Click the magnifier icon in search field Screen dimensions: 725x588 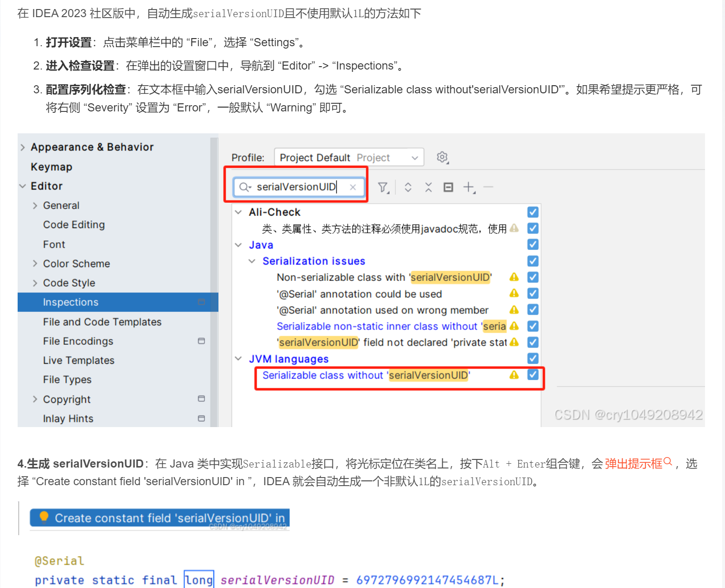pyautogui.click(x=244, y=187)
